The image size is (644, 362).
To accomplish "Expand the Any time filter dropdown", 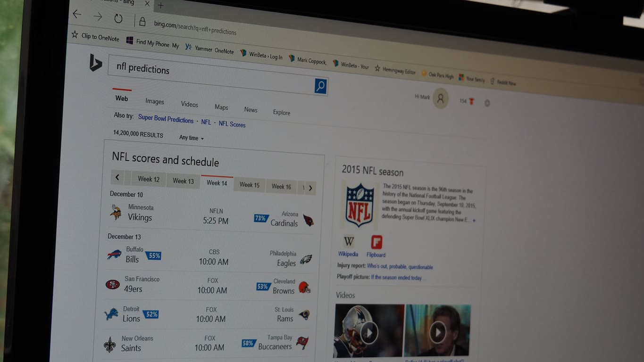I will pyautogui.click(x=191, y=138).
